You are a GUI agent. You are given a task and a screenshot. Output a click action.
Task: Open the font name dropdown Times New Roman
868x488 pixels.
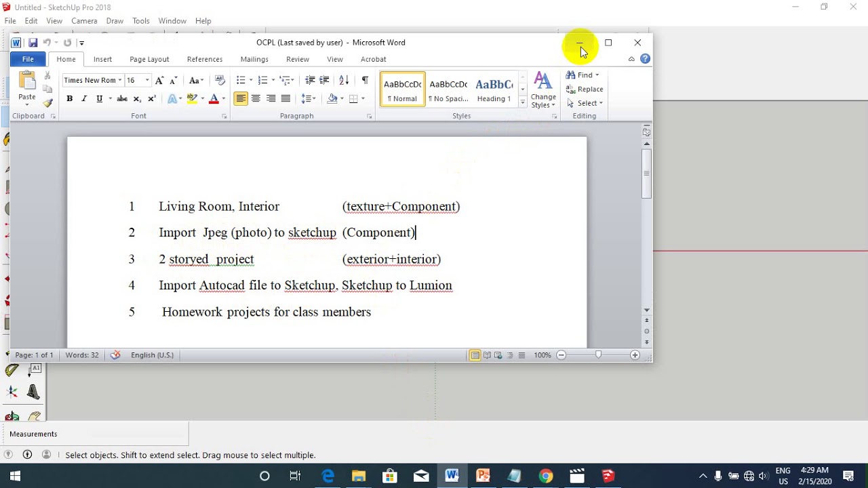[120, 80]
